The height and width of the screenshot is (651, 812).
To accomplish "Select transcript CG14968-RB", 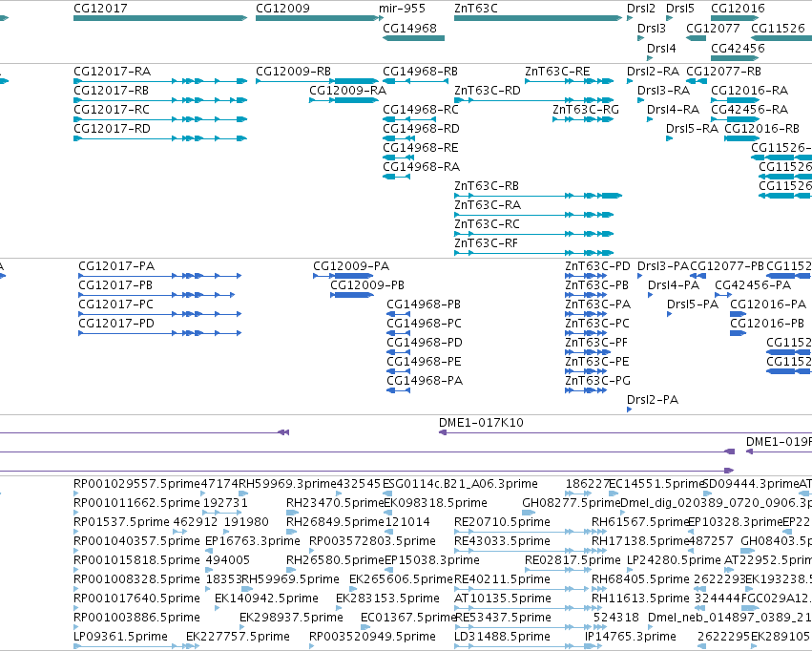I will click(421, 71).
